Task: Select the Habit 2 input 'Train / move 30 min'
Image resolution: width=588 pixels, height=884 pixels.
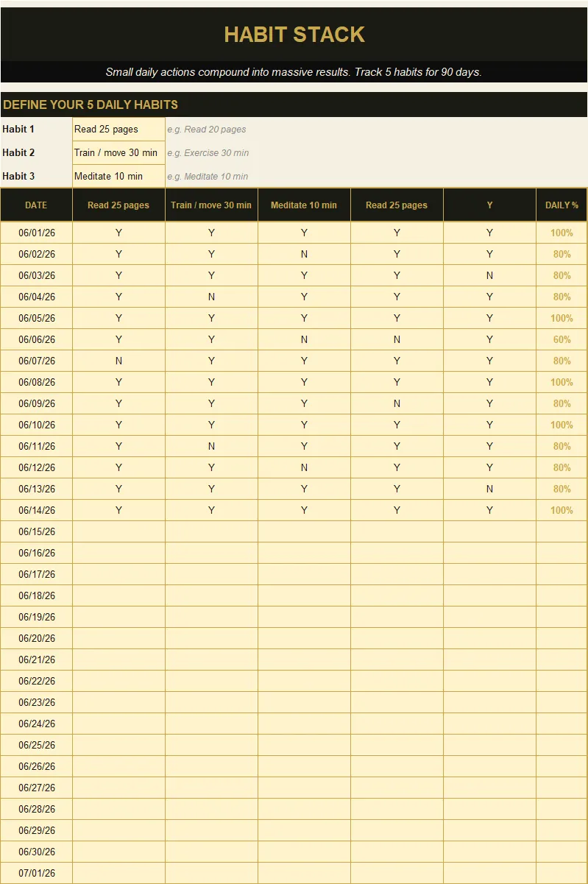Action: coord(118,152)
